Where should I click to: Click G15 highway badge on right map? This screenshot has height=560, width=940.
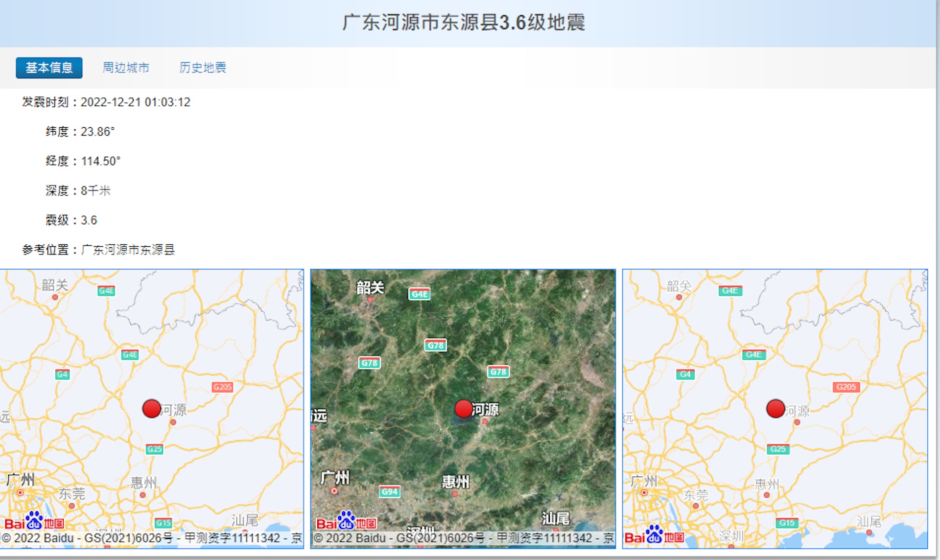point(787,523)
